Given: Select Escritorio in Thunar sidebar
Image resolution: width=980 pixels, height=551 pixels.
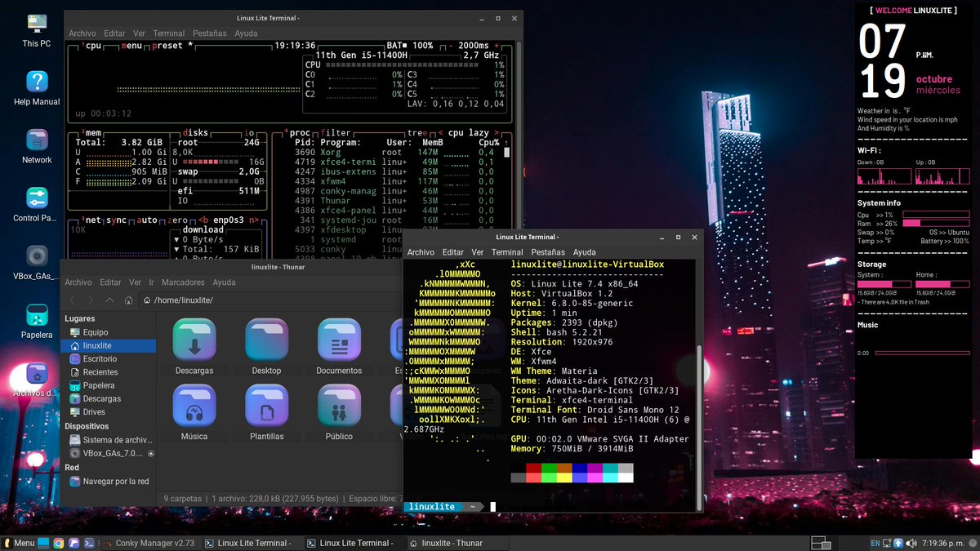Looking at the screenshot, I should 109,358.
